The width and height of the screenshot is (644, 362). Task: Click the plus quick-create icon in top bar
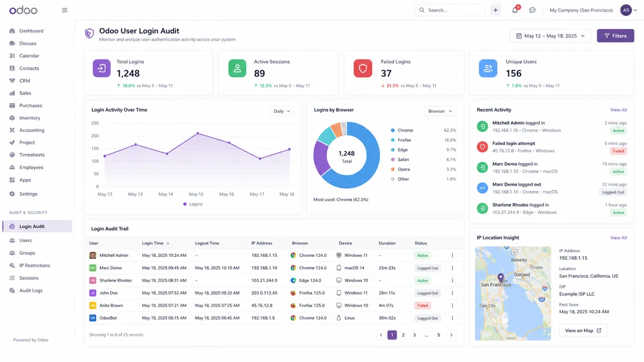point(495,10)
